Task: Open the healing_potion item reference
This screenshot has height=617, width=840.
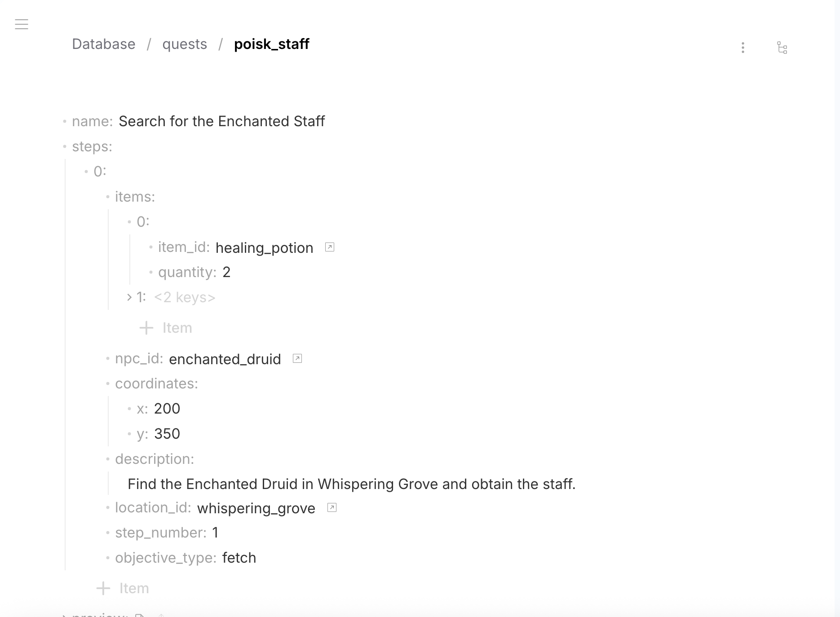Action: pos(330,247)
